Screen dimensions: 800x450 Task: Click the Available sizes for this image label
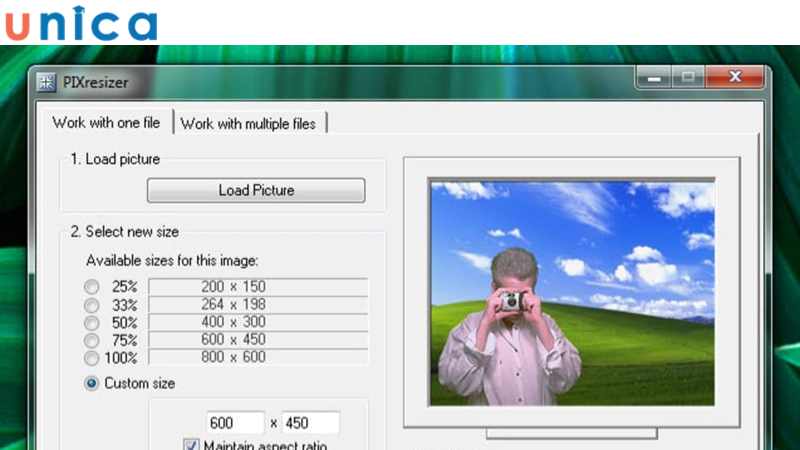(172, 261)
